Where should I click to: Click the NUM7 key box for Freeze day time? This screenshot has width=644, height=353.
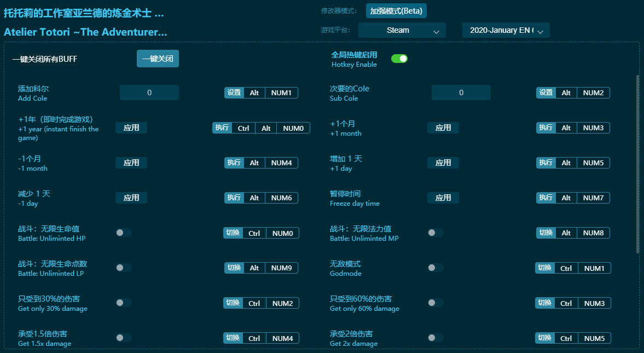point(593,198)
